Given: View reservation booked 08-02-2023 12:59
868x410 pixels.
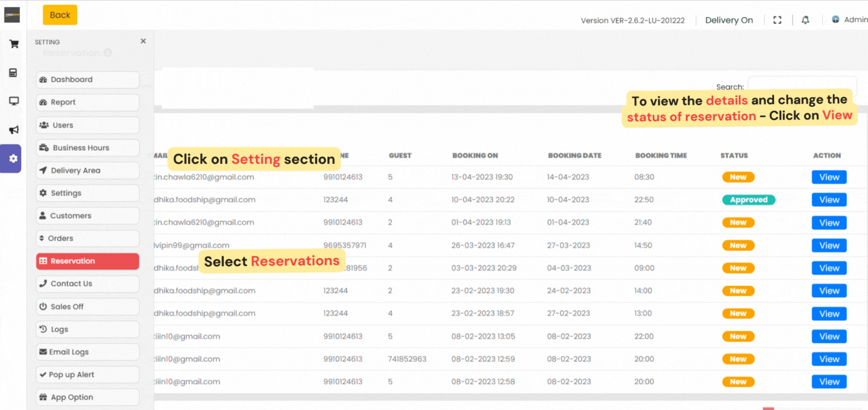Looking at the screenshot, I should coord(829,359).
